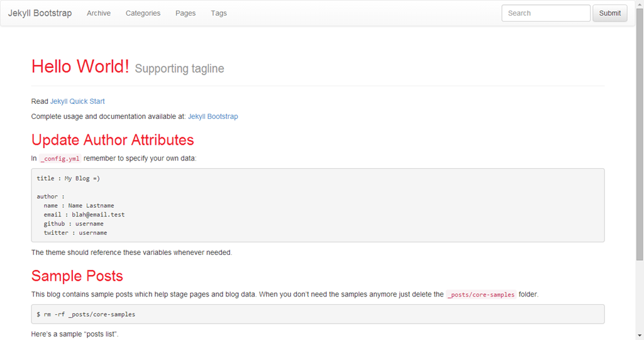
Task: Click the 'rm -rf _posts/core-samples' command
Action: (x=89, y=315)
